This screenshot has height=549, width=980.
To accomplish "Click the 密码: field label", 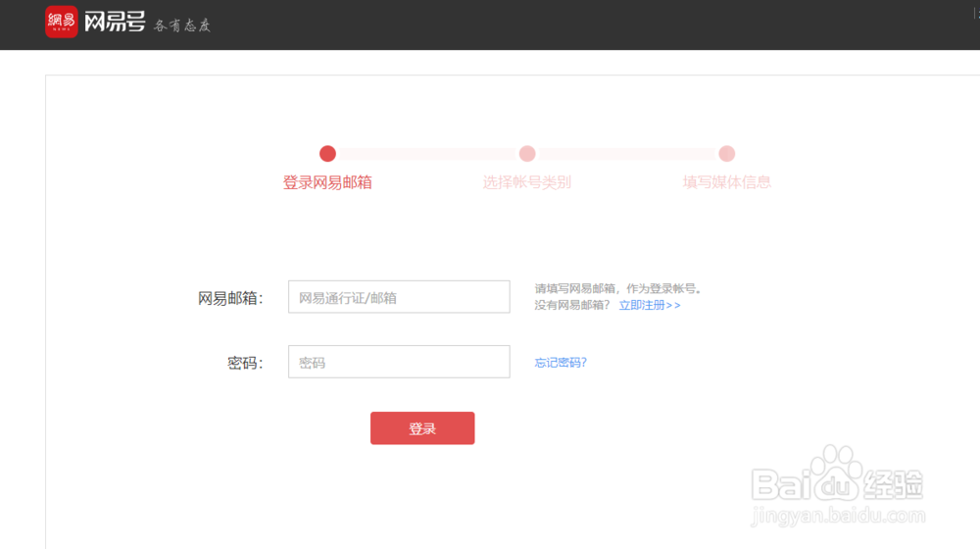I will pyautogui.click(x=245, y=364).
